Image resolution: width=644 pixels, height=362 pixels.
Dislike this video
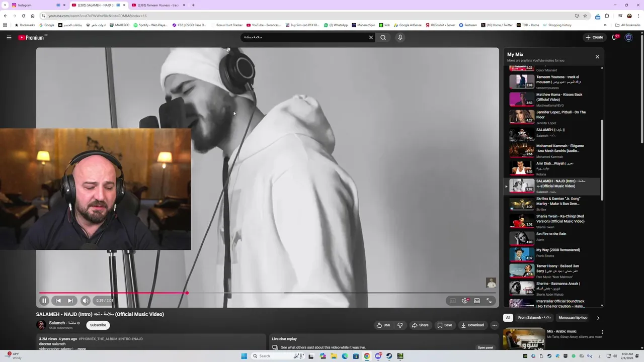400,325
